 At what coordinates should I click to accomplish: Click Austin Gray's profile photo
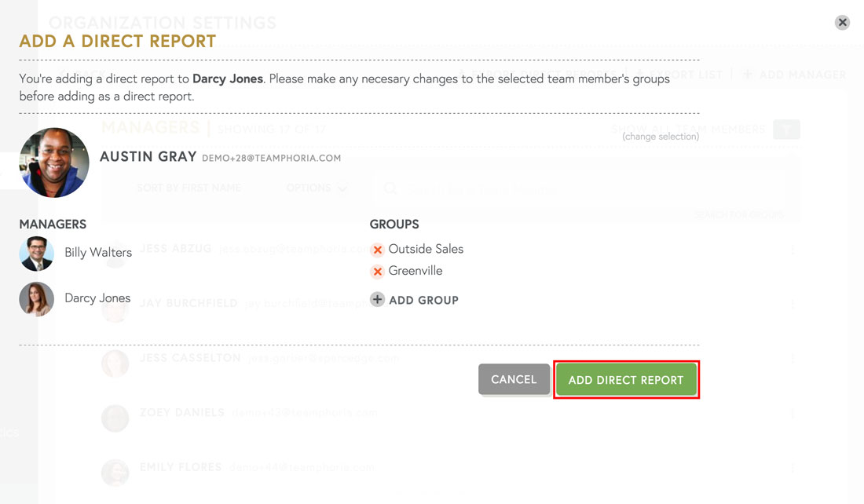(54, 163)
